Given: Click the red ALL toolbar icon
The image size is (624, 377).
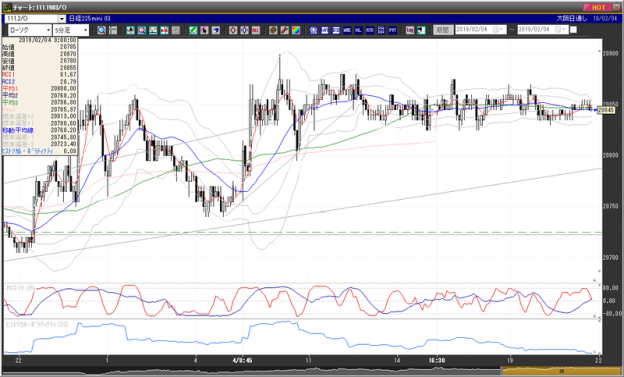Looking at the screenshot, I should coord(255,30).
